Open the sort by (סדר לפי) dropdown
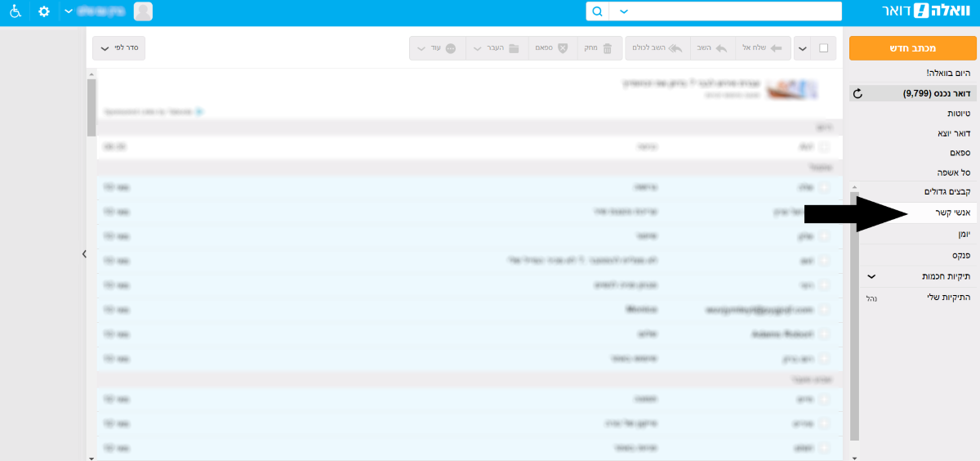Screen dimensions: 980x461 coord(118,48)
